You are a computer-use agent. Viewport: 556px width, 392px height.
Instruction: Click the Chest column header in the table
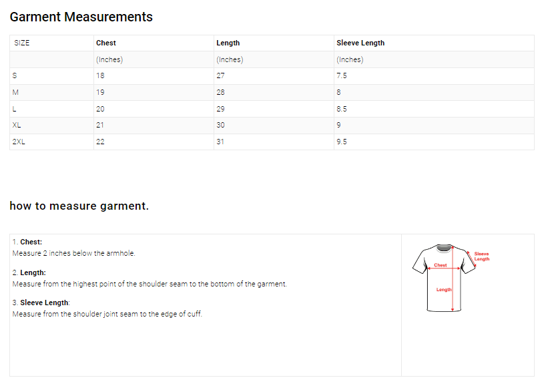click(106, 43)
